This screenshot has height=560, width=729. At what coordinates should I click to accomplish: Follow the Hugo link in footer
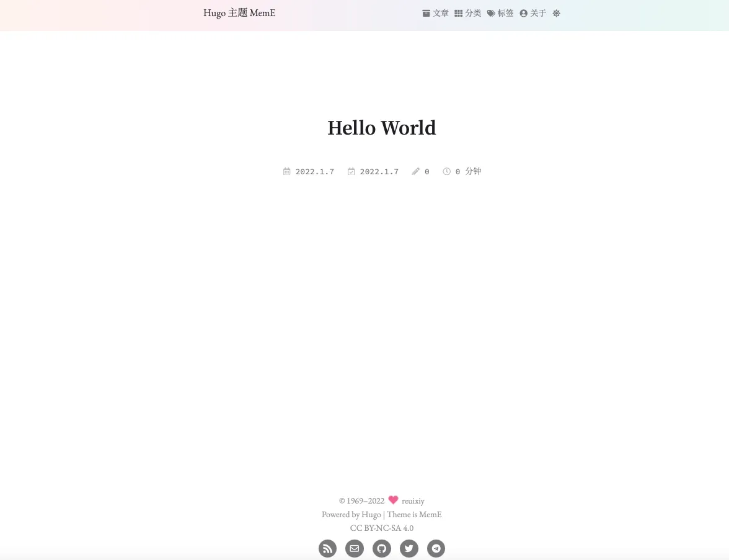point(371,515)
